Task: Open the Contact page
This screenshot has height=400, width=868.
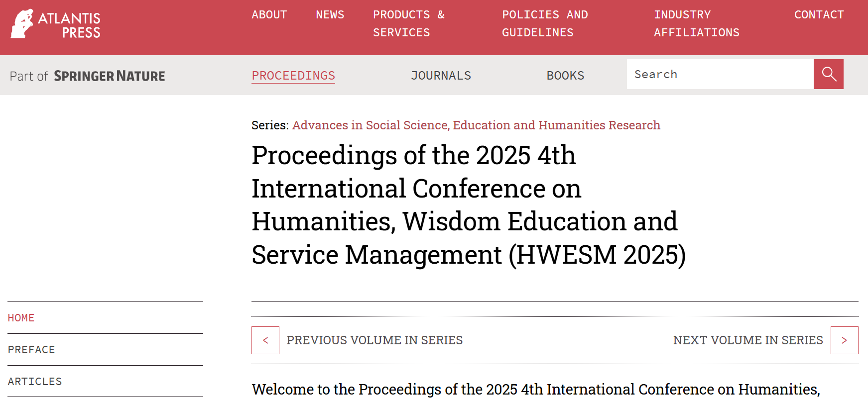Action: click(x=819, y=15)
